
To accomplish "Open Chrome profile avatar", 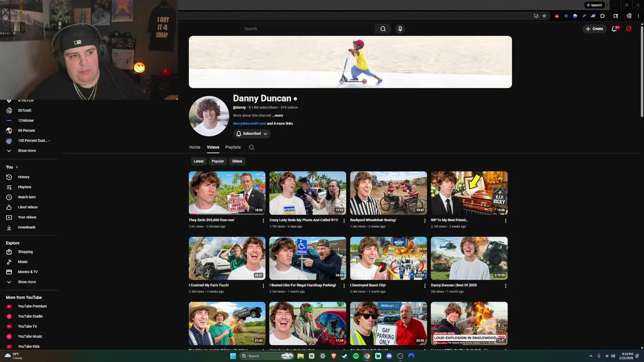I will 629,16.
